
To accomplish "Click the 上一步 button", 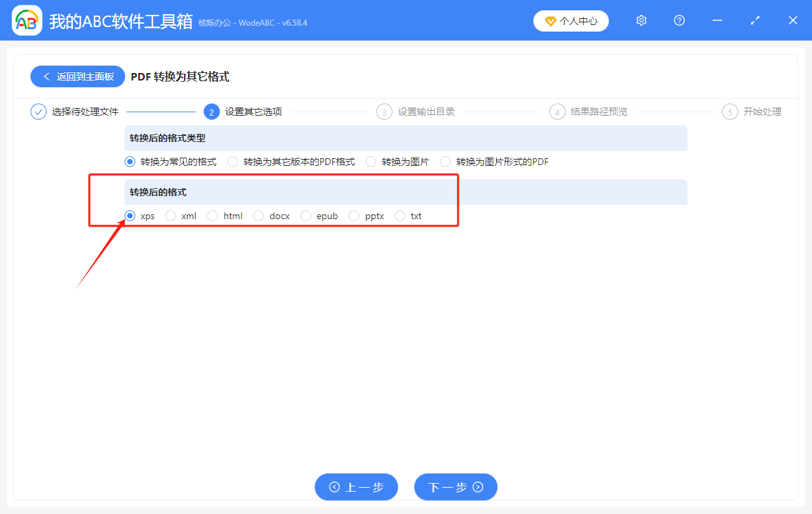I will click(356, 487).
